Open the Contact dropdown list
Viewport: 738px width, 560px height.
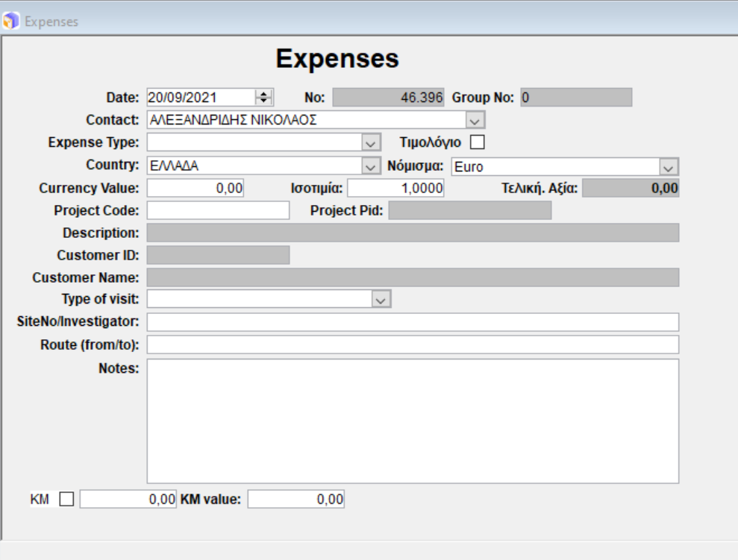point(475,120)
